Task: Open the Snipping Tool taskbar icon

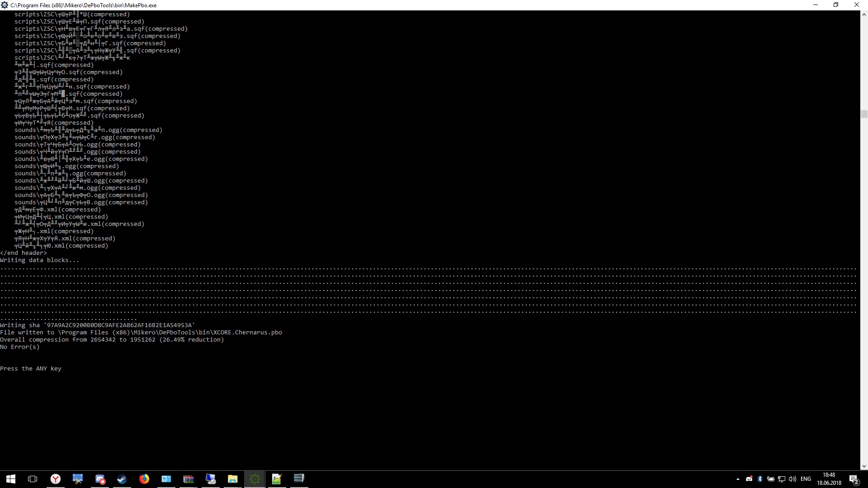Action: click(78, 479)
